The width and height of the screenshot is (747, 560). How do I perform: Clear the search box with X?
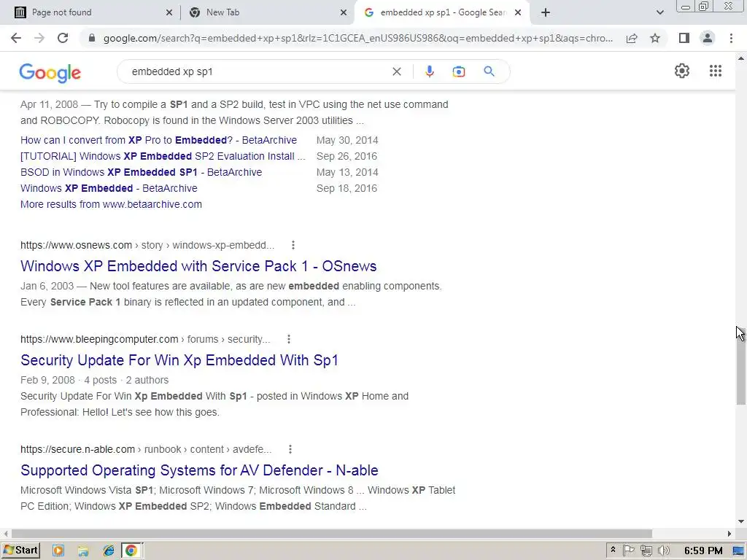(x=396, y=71)
